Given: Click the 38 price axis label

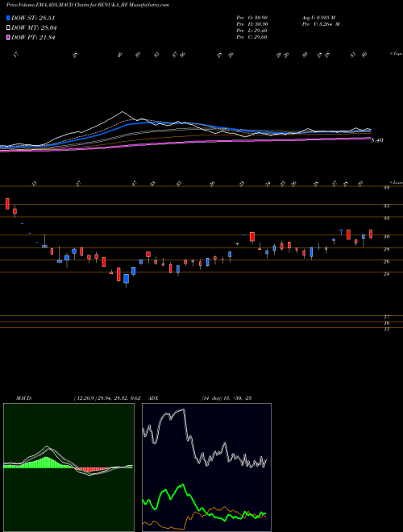Looking at the screenshot, I should pyautogui.click(x=386, y=188).
